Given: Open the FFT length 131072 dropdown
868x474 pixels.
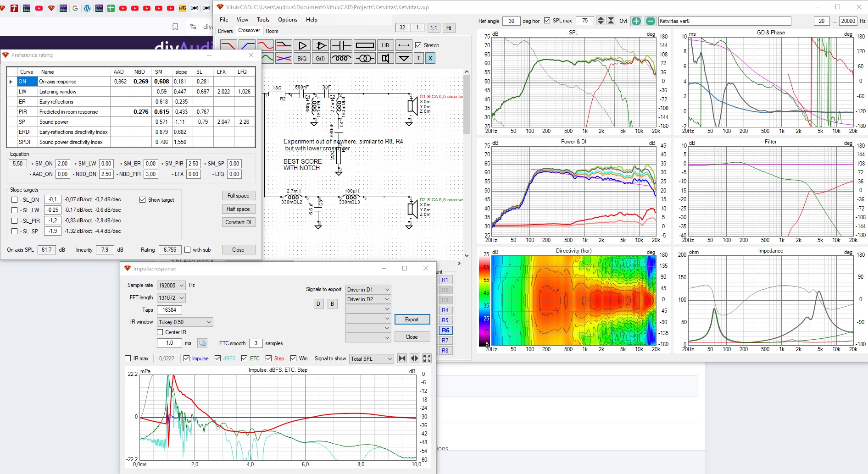Looking at the screenshot, I should pyautogui.click(x=171, y=298).
